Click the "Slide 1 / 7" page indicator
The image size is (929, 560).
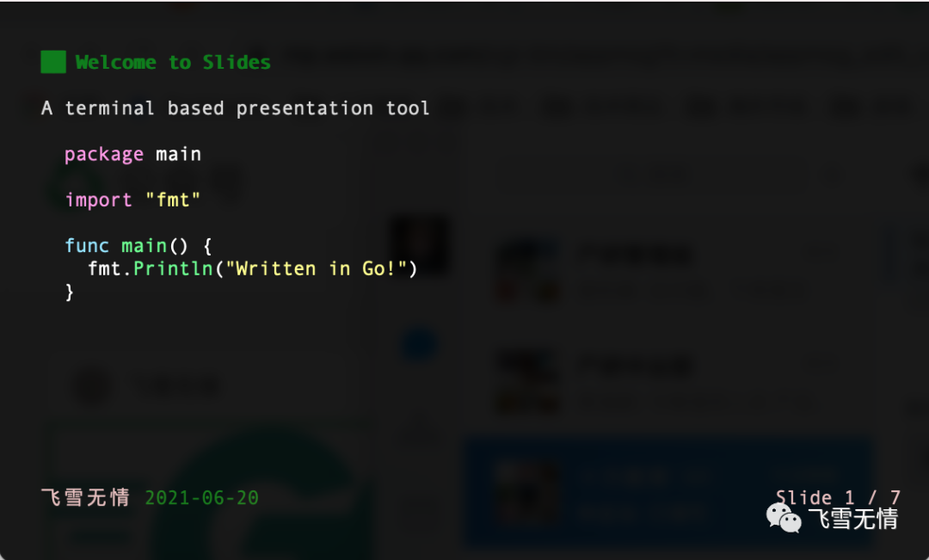(x=839, y=497)
